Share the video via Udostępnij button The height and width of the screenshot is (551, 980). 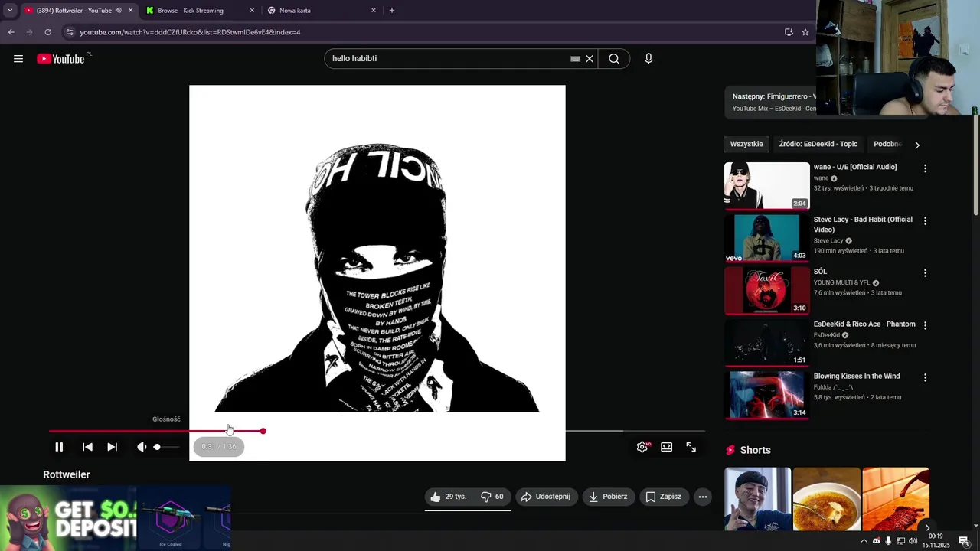tap(546, 497)
